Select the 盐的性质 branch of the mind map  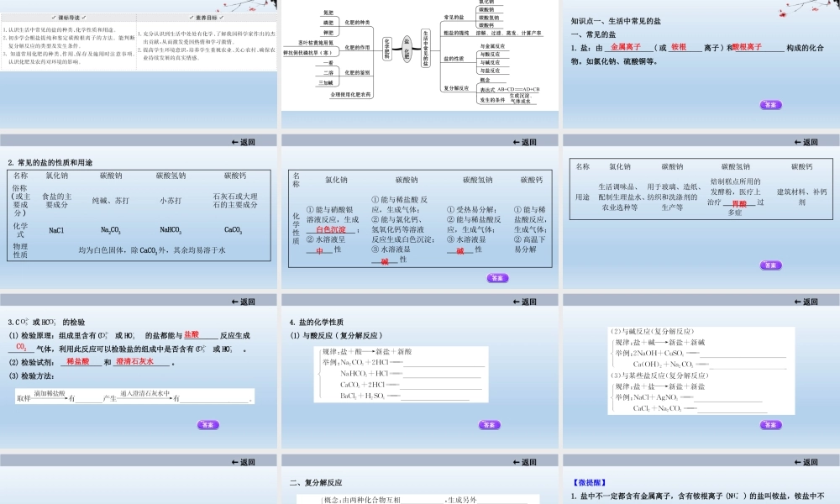(454, 59)
